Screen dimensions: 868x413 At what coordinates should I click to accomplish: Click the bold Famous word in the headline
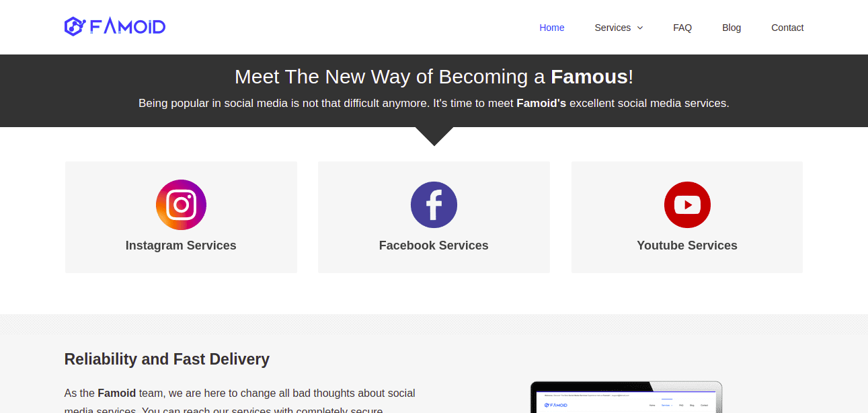[x=589, y=77]
